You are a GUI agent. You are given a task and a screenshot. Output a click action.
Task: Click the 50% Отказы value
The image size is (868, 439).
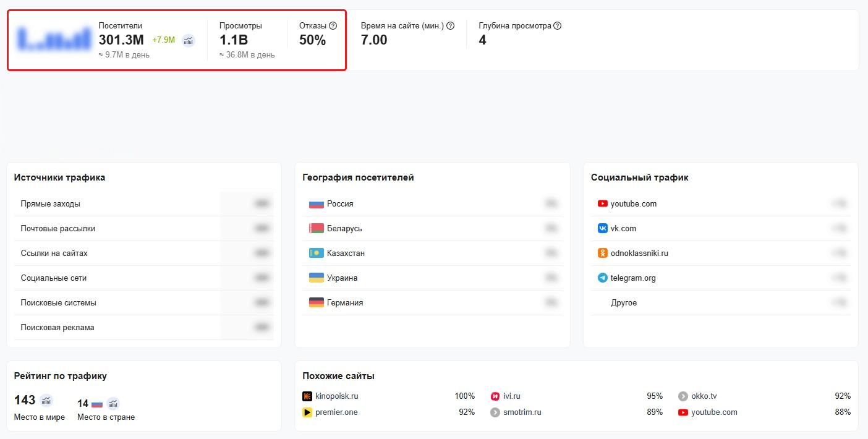[x=312, y=40]
